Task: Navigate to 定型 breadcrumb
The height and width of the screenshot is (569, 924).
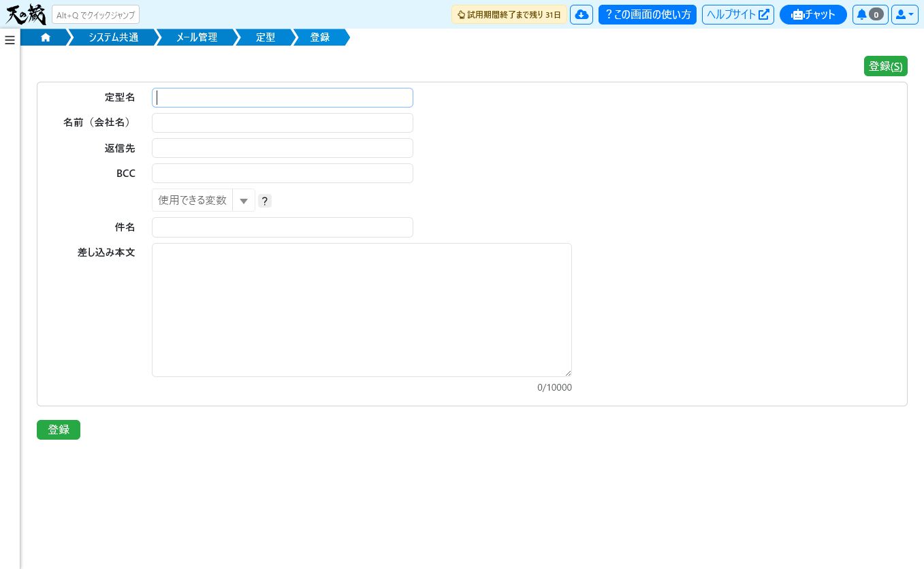Action: pyautogui.click(x=266, y=37)
